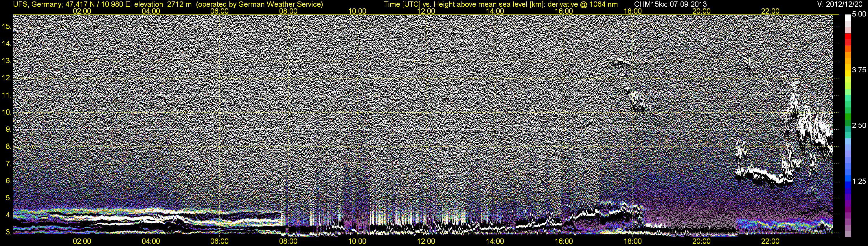Click the '12:00' label on the bottom time axis

tap(426, 241)
